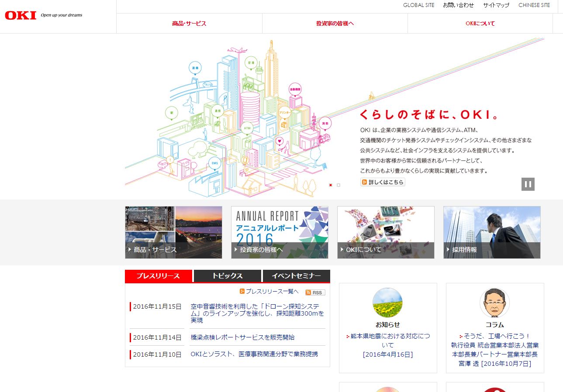
Task: Open 商品･サービス in main navigation
Action: (x=189, y=24)
